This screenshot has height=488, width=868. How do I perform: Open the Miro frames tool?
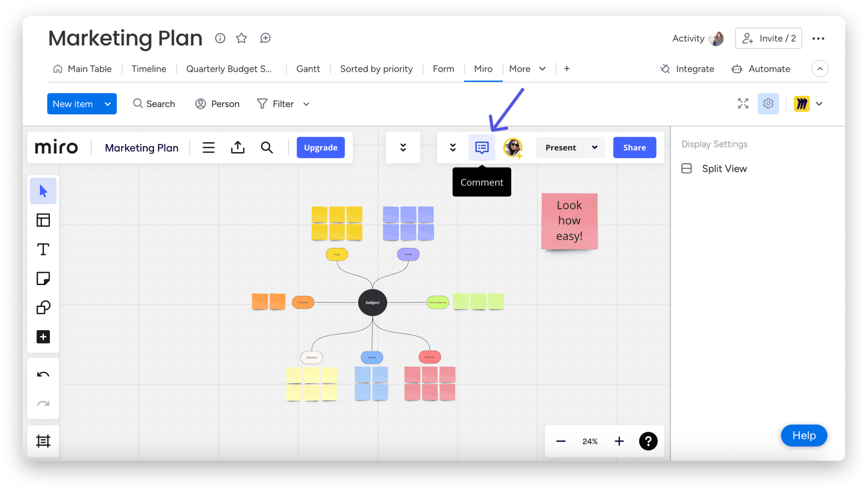43,441
